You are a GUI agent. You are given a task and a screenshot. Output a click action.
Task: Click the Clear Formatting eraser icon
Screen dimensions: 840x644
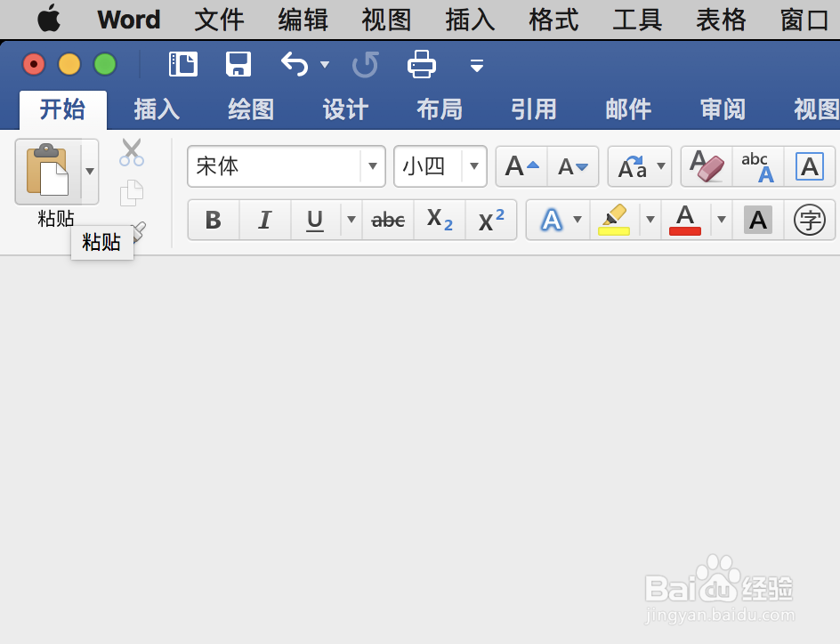707,166
